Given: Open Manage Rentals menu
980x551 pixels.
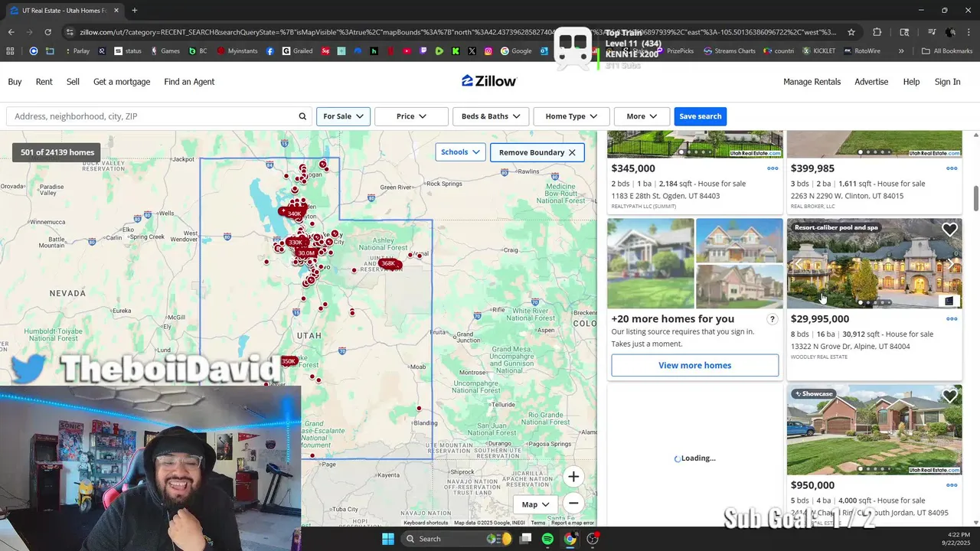Looking at the screenshot, I should [812, 82].
